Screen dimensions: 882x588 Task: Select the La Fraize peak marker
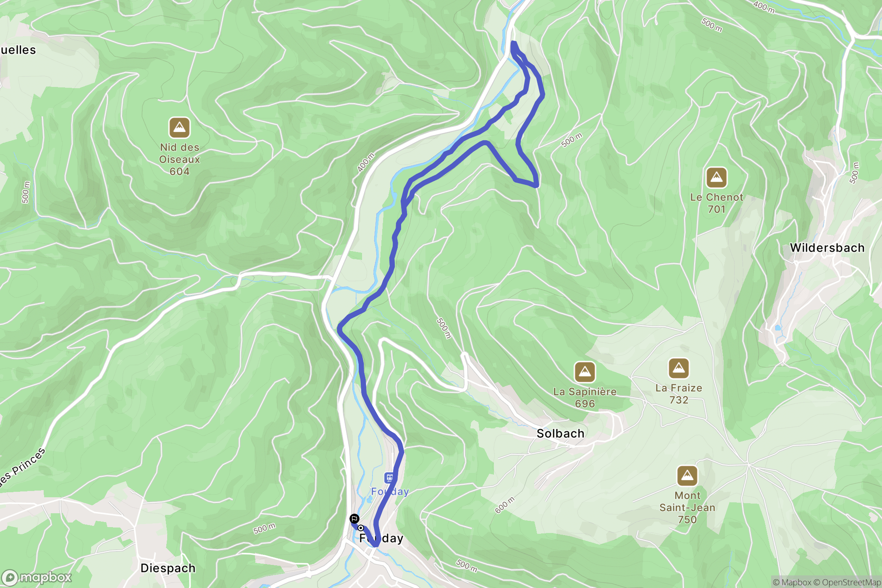[x=679, y=368]
